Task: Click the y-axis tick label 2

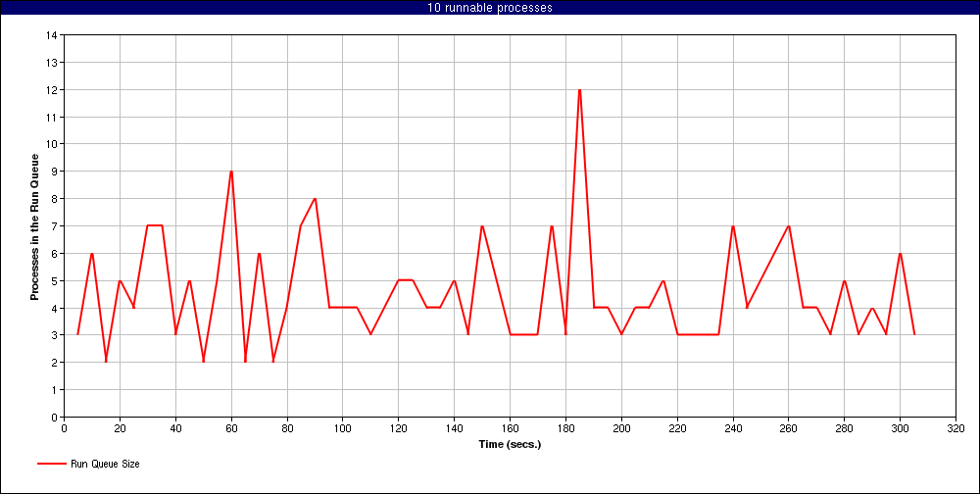Action: click(x=54, y=363)
